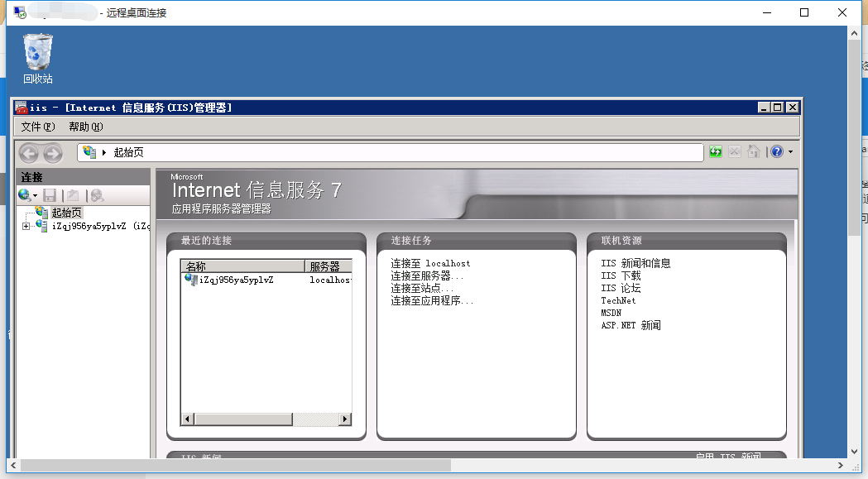868x479 pixels.
Task: Open IIS 论坛 link
Action: click(621, 289)
